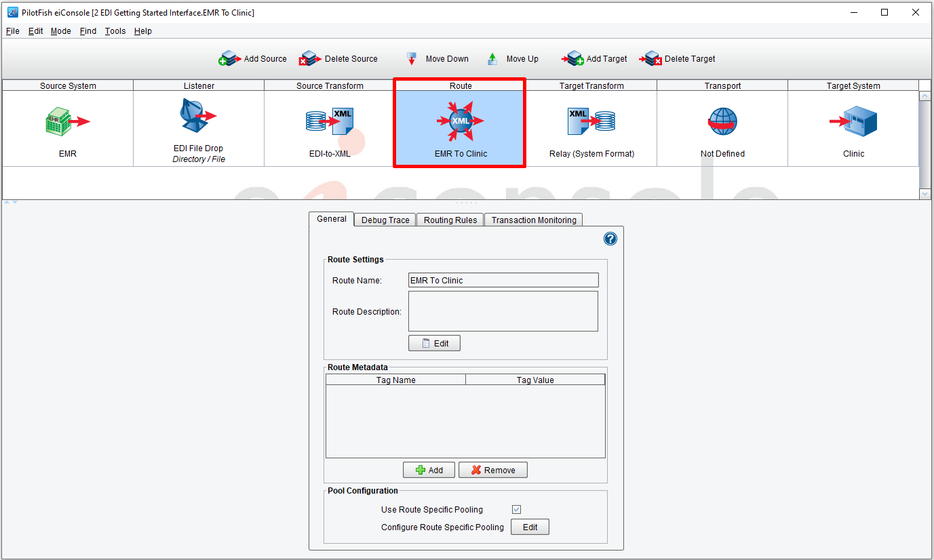934x560 pixels.
Task: Select the Not Defined transport globe icon
Action: 722,121
